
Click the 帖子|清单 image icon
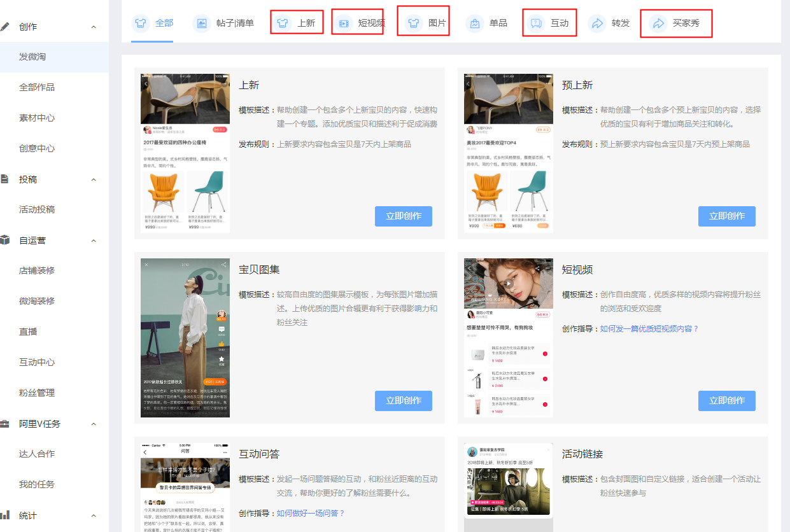coord(202,24)
